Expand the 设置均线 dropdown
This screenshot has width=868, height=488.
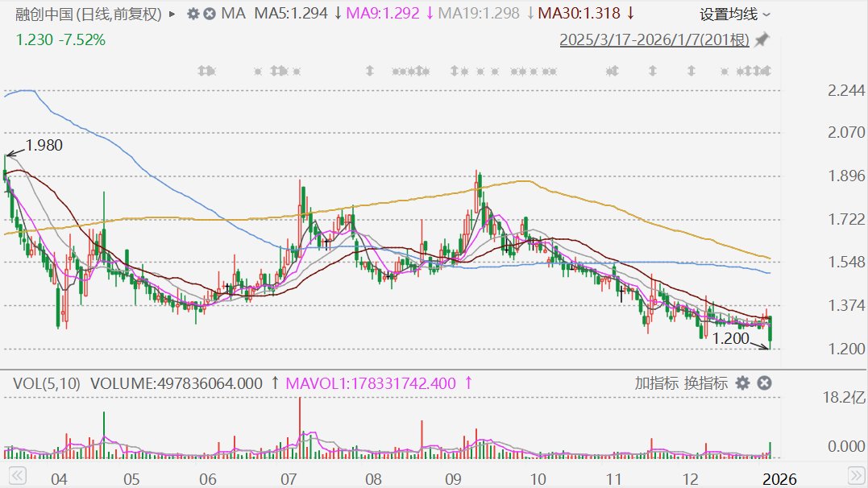734,14
